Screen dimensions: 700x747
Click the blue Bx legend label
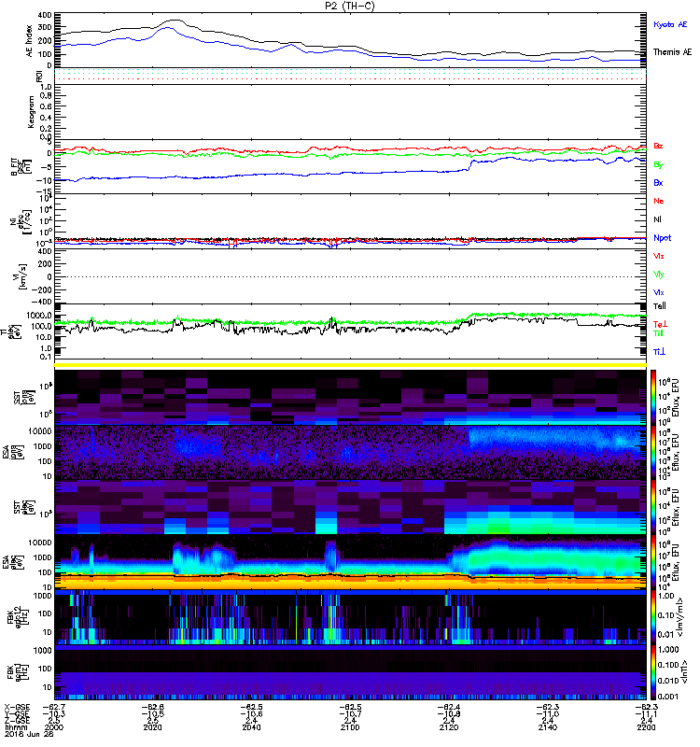(x=658, y=183)
